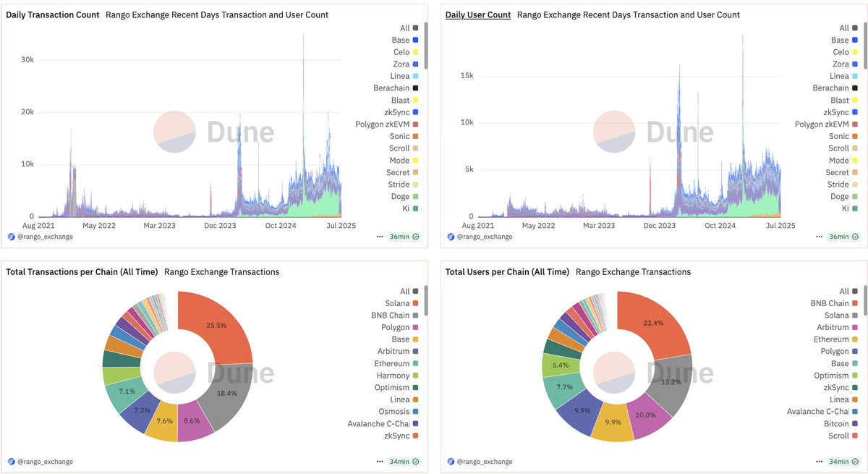Click the Celo color swatch in the legend
Screen dimensions: 868x474
click(414, 51)
